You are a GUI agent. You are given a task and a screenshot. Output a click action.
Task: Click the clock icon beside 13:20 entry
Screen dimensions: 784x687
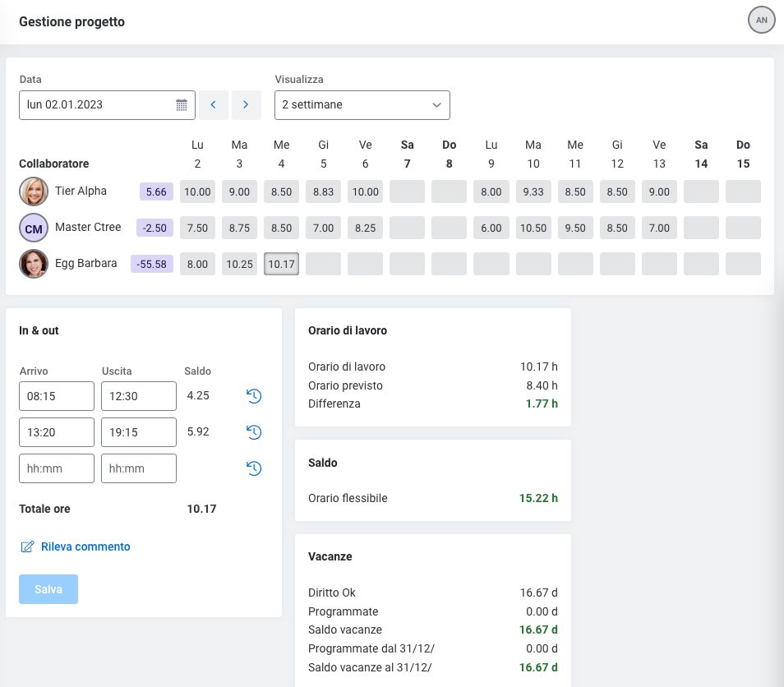tap(254, 432)
